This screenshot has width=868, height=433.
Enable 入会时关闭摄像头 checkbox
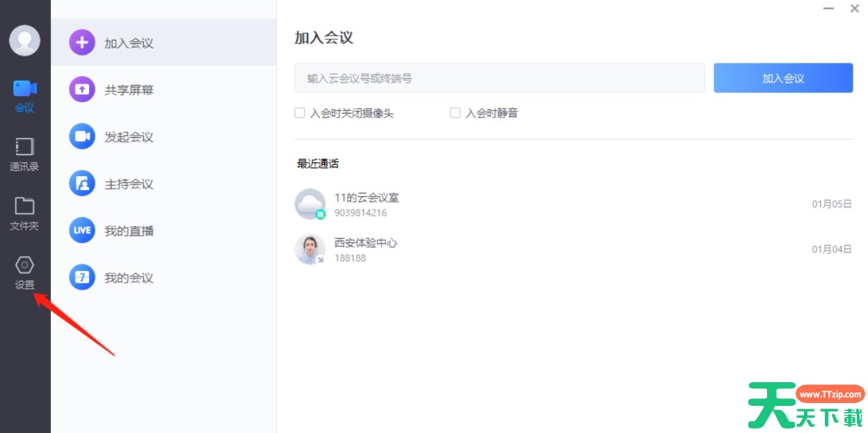(x=299, y=113)
